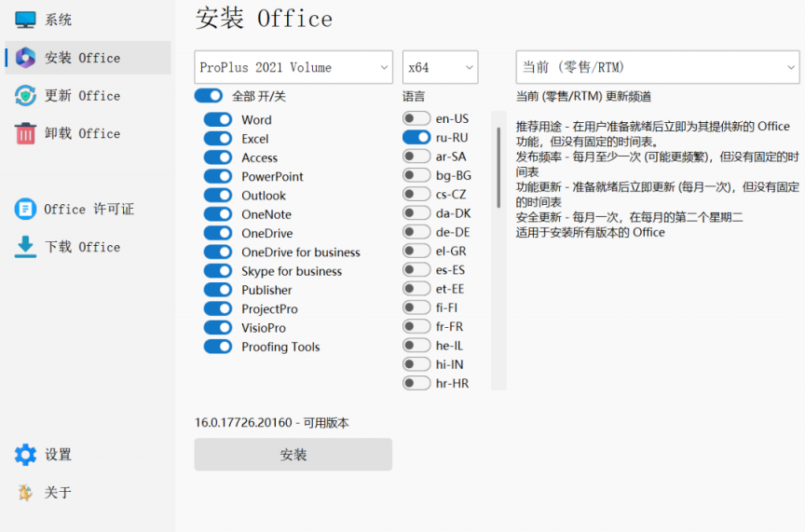Click the 系统 monitor icon in sidebar
805x532 pixels.
25,20
